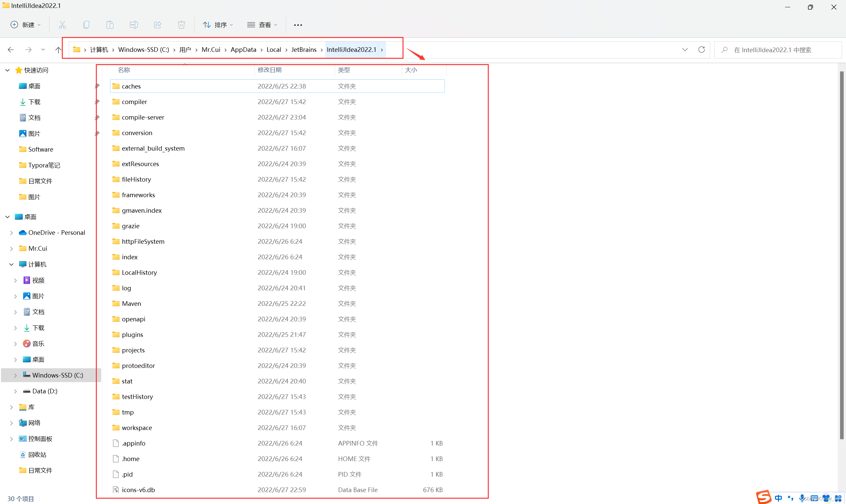Click the Paste clipboard icon
The width and height of the screenshot is (846, 504).
[110, 25]
